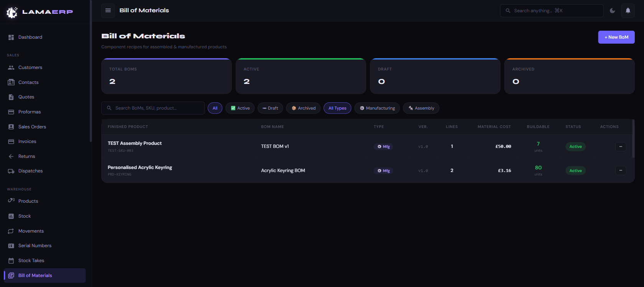Open Dashboard from the sidebar
Screen dimensions: 644x287
pos(30,37)
